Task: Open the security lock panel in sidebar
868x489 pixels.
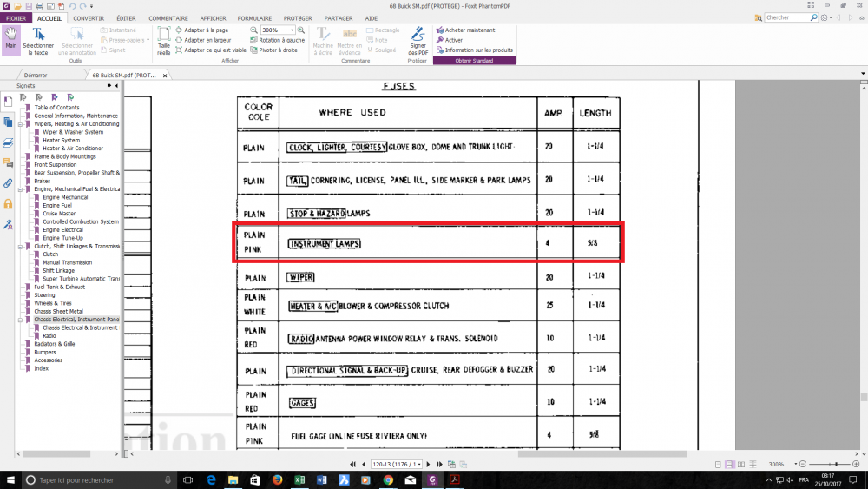Action: [8, 203]
